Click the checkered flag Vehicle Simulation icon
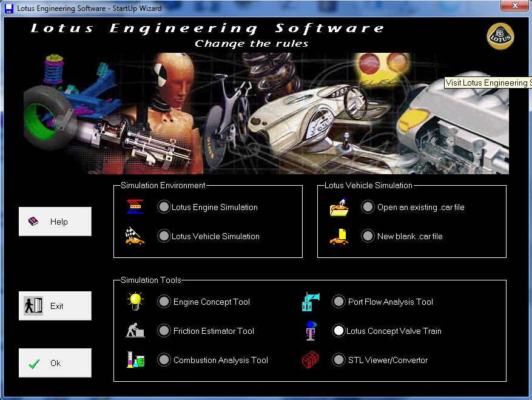Viewport: 532px width, 400px height. (x=134, y=236)
